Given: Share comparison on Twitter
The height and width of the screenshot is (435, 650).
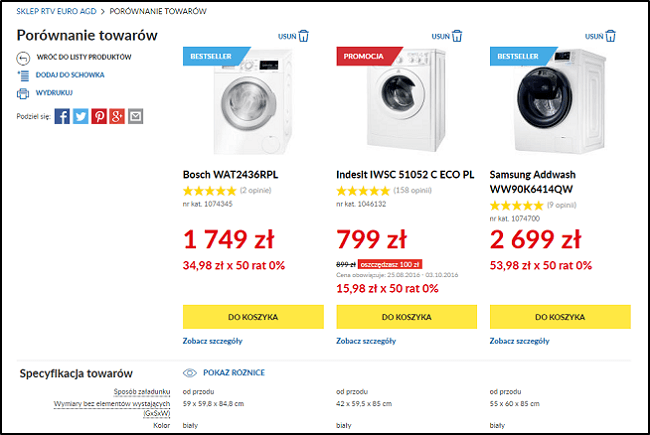Looking at the screenshot, I should (x=81, y=116).
